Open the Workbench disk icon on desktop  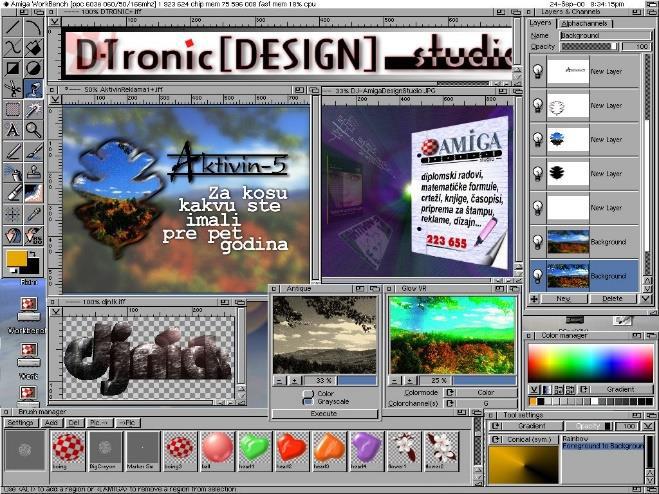click(x=29, y=309)
